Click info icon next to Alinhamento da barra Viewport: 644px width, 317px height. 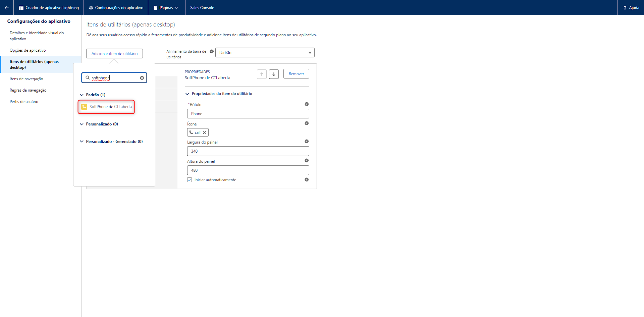[x=212, y=51]
